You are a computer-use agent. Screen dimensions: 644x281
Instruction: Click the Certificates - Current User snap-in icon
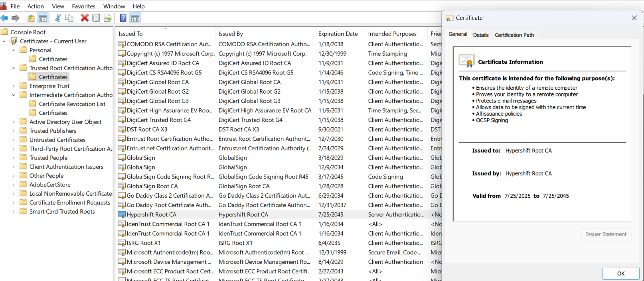pyautogui.click(x=14, y=41)
